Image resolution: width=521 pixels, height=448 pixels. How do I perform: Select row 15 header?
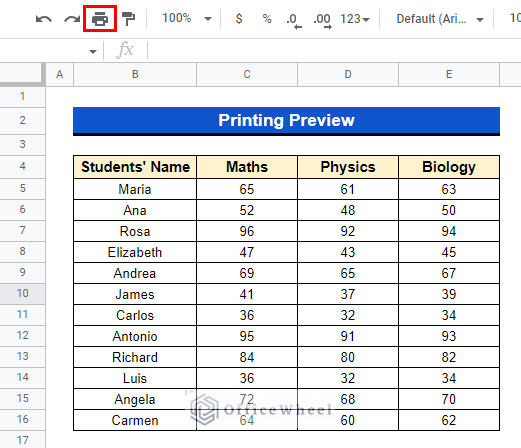(x=22, y=398)
